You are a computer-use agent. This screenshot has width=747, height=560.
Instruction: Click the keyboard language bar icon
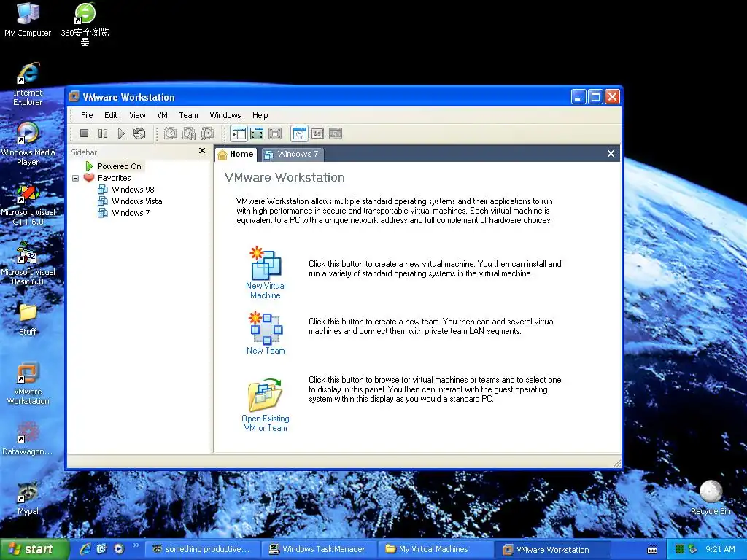[652, 550]
